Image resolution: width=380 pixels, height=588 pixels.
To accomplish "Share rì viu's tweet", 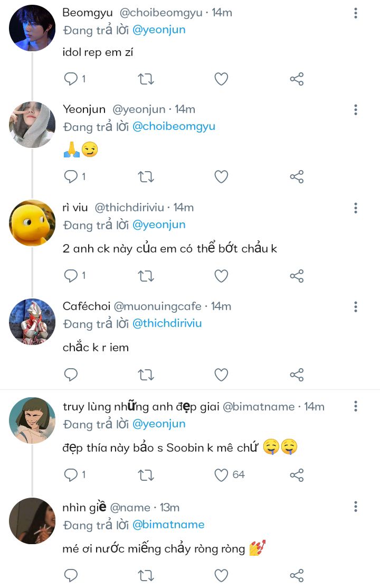I will [297, 276].
